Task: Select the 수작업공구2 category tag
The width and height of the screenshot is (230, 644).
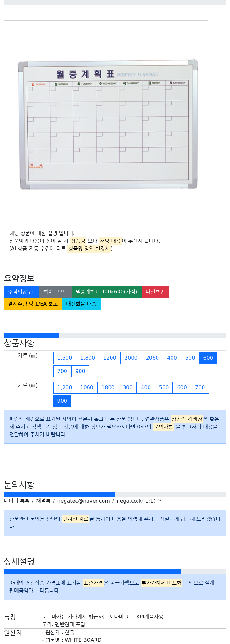Action: coord(21,292)
